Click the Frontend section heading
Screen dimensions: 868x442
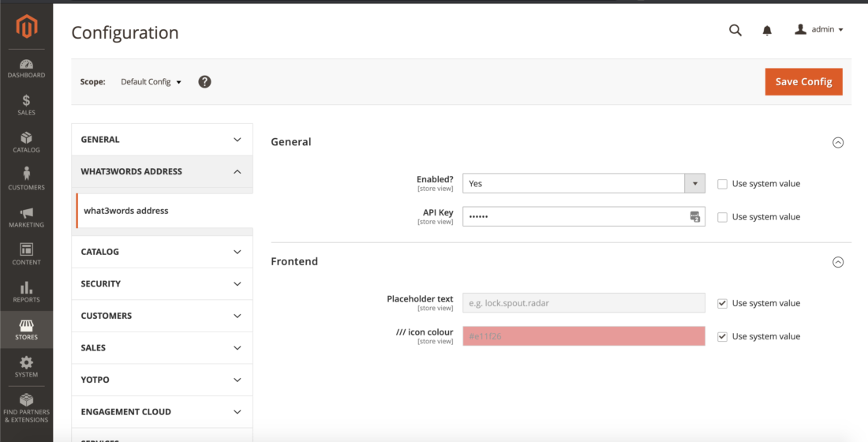click(x=294, y=261)
